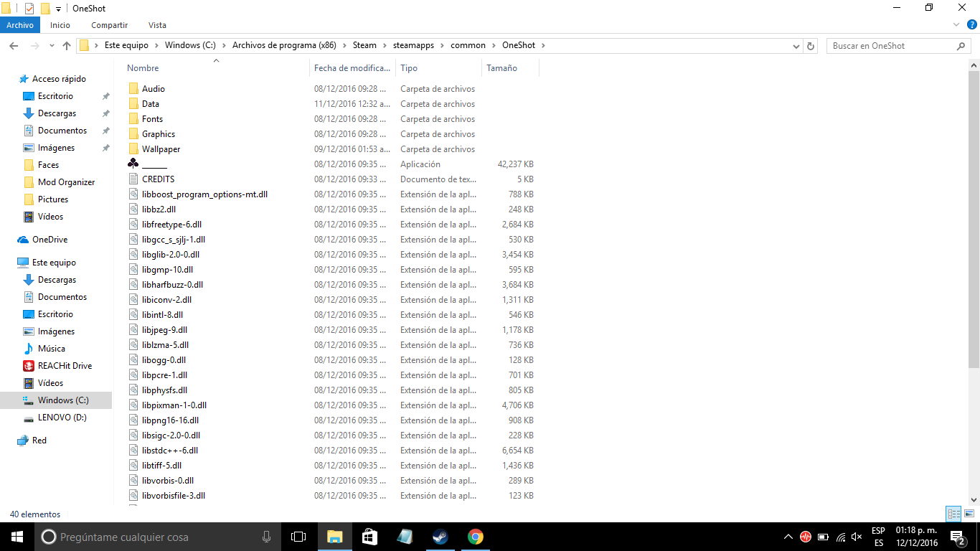Open Task View from the taskbar
The width and height of the screenshot is (980, 551).
(298, 537)
